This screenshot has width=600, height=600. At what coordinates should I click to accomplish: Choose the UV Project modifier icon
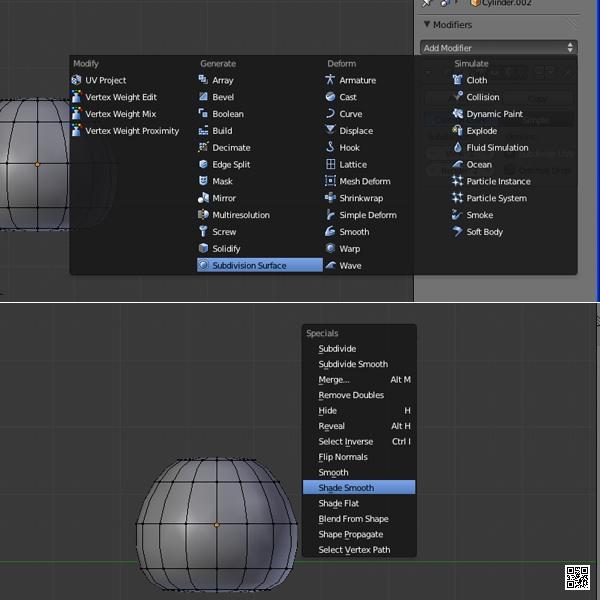77,80
